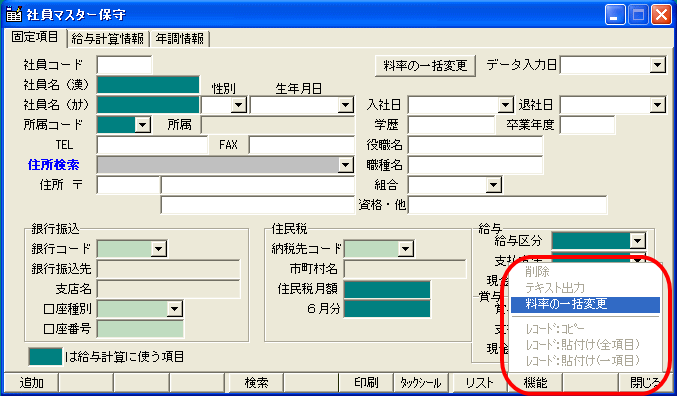Open the 組合 dropdown

coord(493,185)
